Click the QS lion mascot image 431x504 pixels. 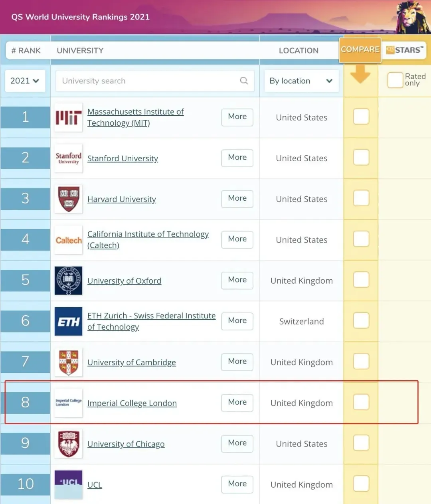413,17
